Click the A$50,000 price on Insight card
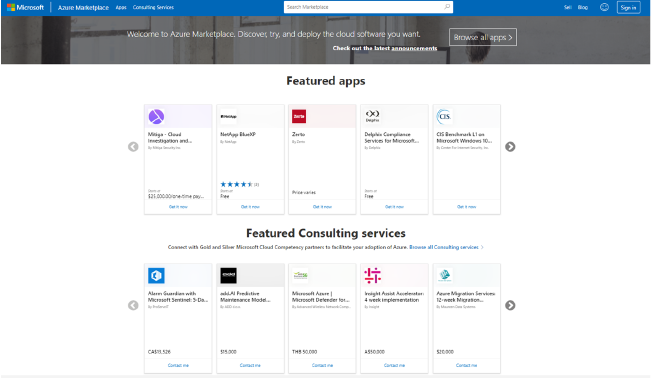651x378 pixels. 374,352
